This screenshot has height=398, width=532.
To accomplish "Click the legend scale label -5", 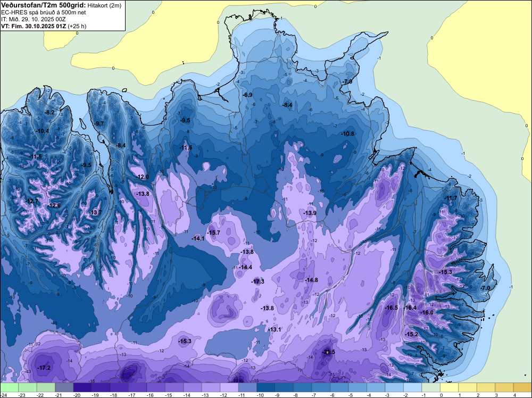I will [351, 395].
